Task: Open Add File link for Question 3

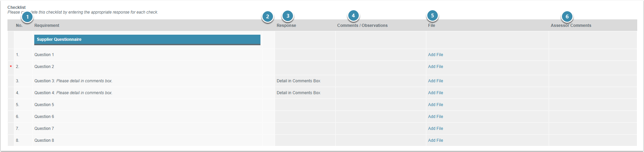Action: 435,81
